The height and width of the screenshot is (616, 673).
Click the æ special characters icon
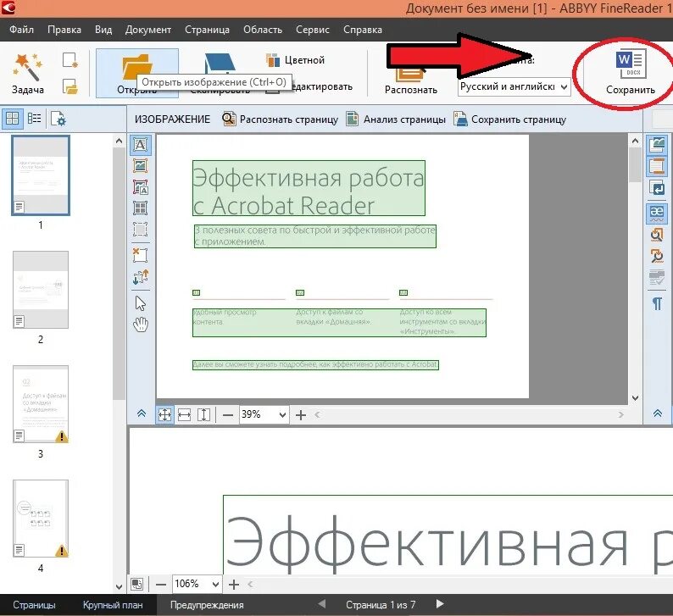tap(657, 214)
